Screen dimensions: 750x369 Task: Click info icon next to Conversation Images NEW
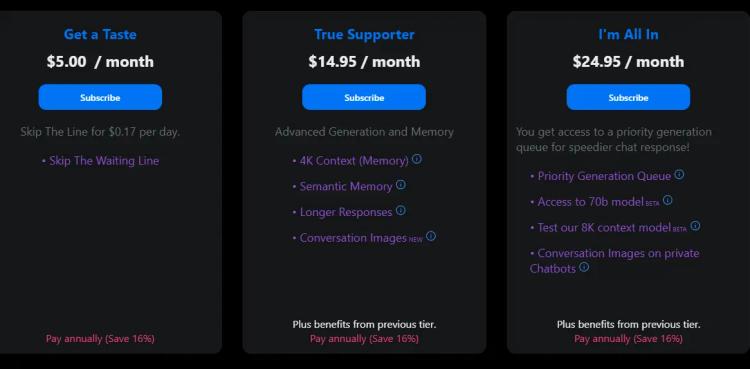tap(431, 236)
